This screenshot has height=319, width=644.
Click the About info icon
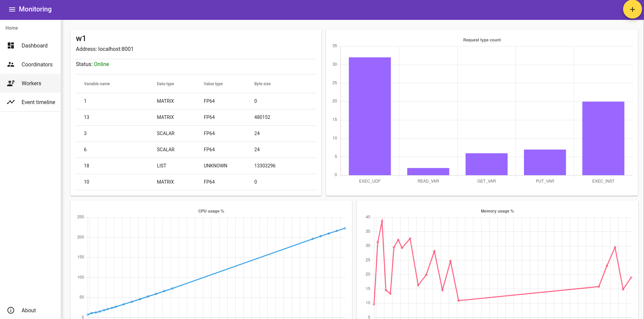point(11,310)
